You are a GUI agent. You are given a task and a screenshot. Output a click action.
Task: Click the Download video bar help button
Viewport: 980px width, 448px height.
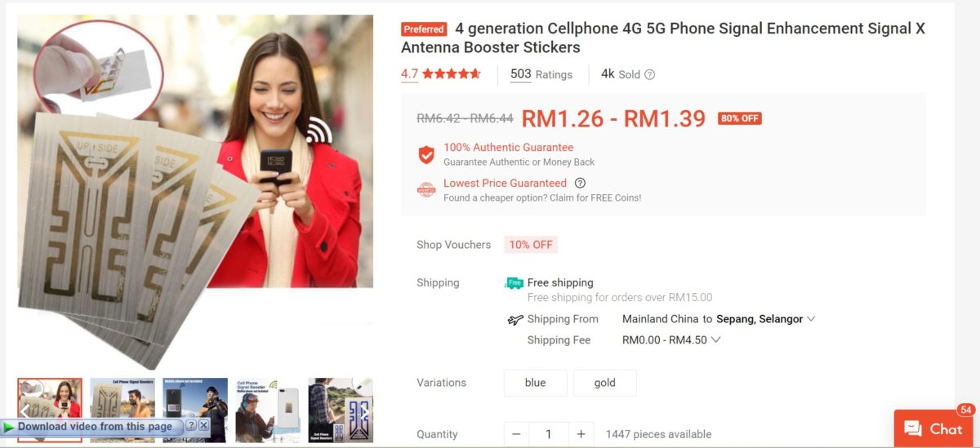191,426
